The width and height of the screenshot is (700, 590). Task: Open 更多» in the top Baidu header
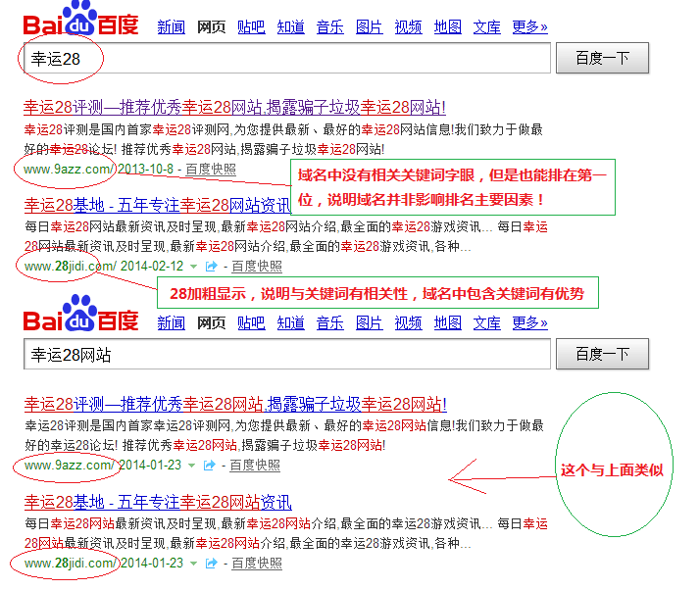point(530,27)
